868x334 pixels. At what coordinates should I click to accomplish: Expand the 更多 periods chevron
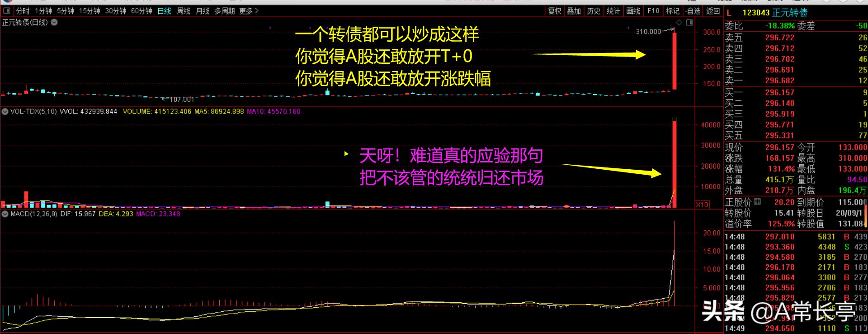coord(257,11)
